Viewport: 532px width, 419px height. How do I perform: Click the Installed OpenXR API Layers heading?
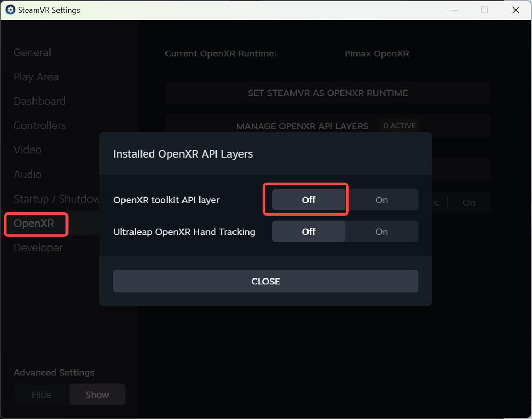[x=183, y=154]
